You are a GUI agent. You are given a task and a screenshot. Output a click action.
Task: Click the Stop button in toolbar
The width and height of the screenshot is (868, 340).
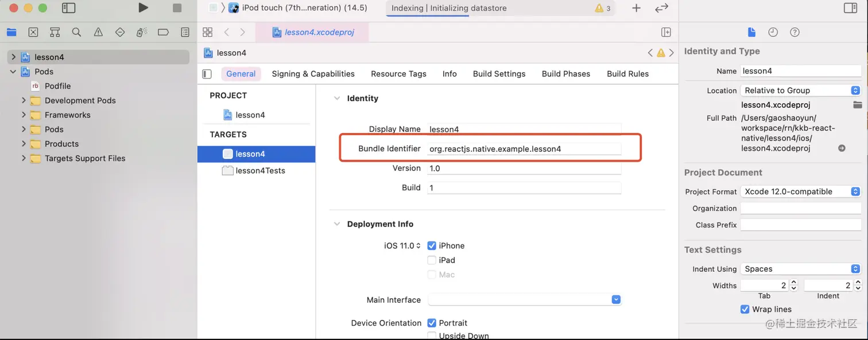point(177,8)
